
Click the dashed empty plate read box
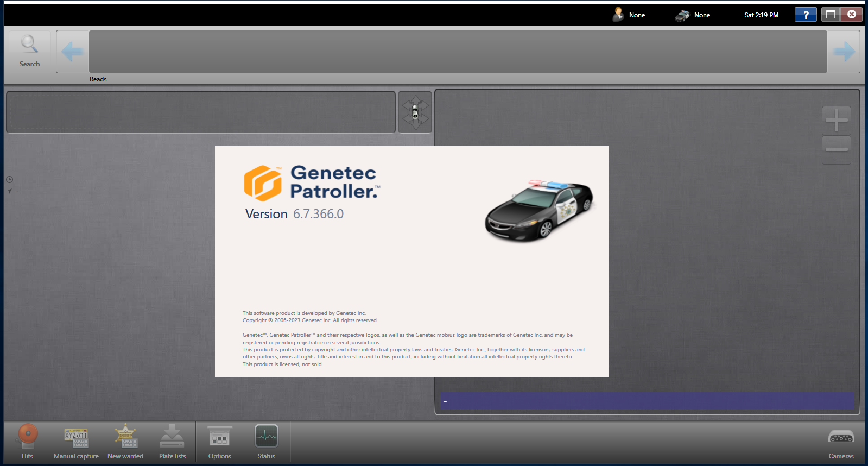point(201,112)
